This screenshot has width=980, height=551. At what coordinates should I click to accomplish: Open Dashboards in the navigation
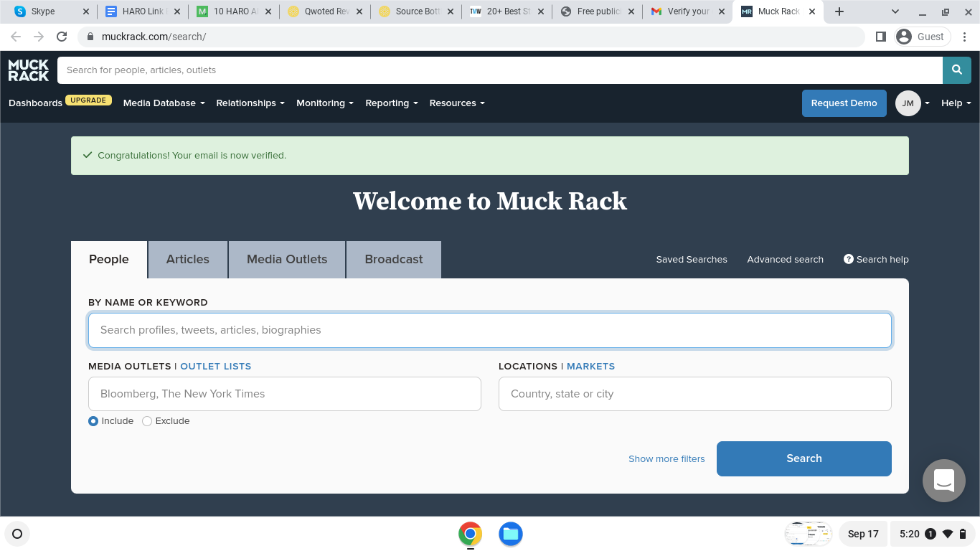point(35,103)
